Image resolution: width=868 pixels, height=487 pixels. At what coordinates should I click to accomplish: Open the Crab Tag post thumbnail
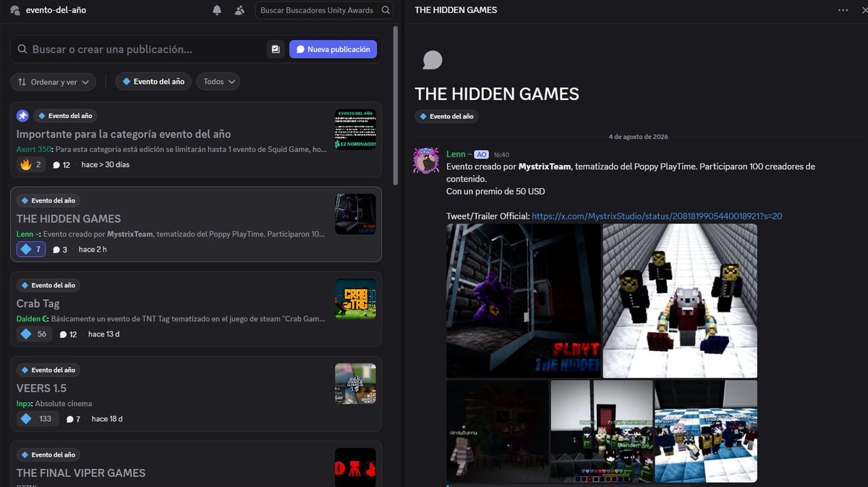pyautogui.click(x=355, y=299)
